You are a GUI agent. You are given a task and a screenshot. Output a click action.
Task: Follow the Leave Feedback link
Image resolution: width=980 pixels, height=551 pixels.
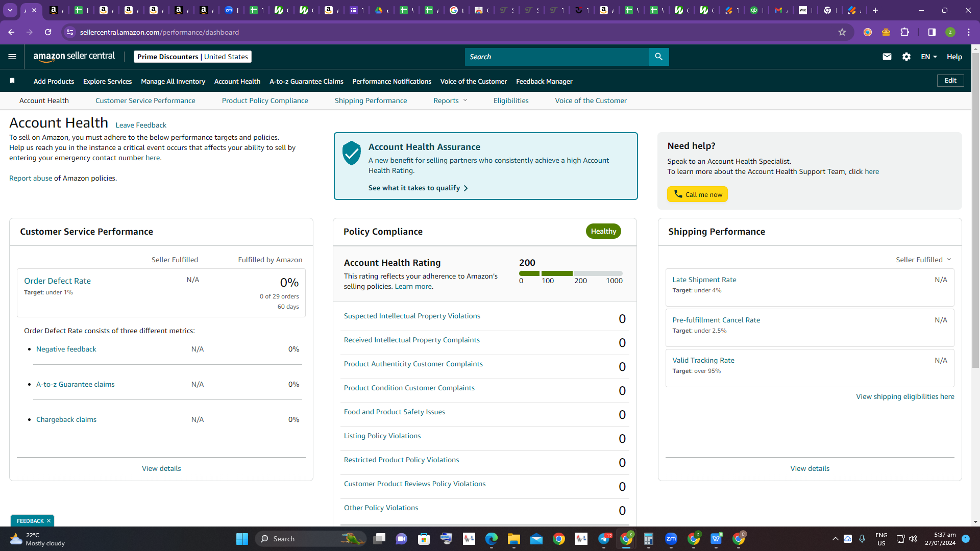click(x=141, y=125)
